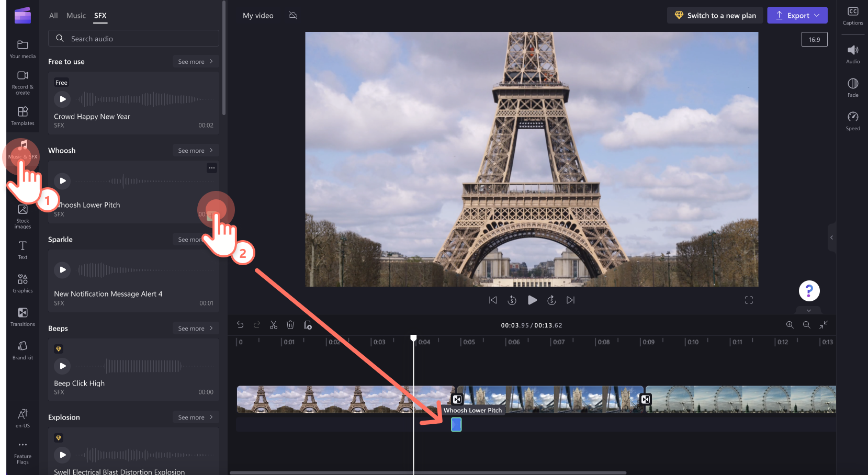Viewport: 868px width, 475px height.
Task: Open the 16:9 aspect ratio selector
Action: click(x=814, y=39)
